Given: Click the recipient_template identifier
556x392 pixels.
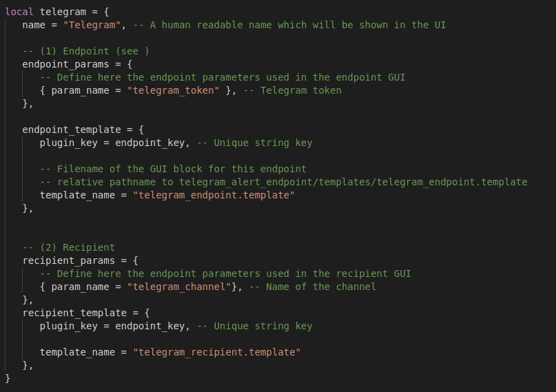Looking at the screenshot, I should (74, 313).
